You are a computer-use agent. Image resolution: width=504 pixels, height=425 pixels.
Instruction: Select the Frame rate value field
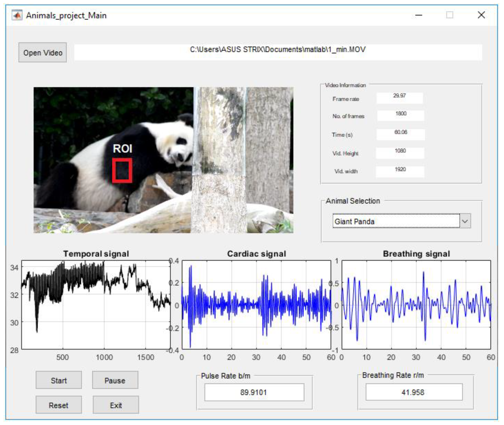tap(399, 98)
